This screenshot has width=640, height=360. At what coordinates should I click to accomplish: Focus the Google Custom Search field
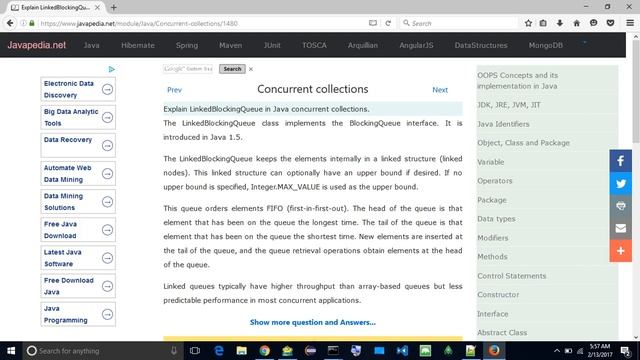tap(188, 69)
